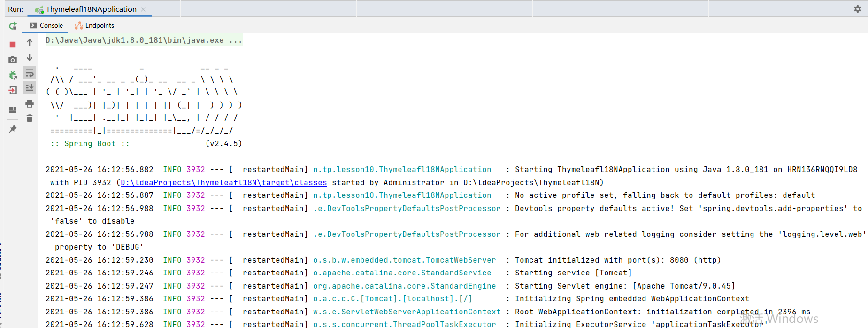Jump down the stack trace with the down arrow
Viewport: 868px width, 328px height.
[30, 57]
